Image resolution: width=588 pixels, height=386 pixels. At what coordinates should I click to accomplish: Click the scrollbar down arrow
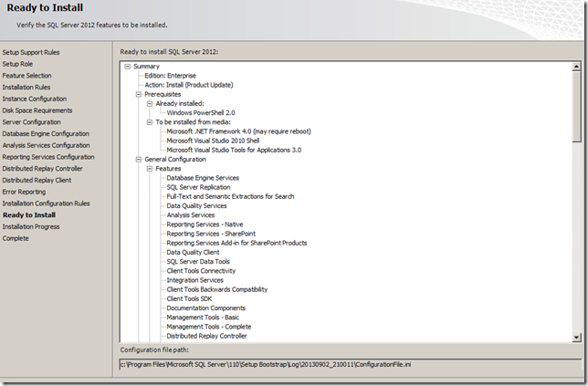tap(576, 338)
